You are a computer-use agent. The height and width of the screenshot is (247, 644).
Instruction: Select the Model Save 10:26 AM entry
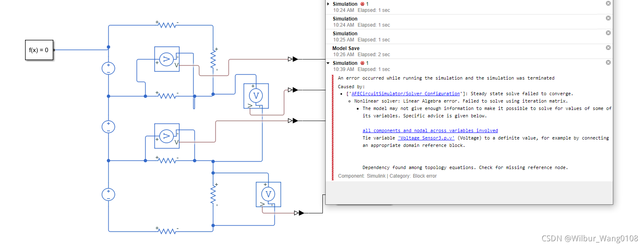coord(346,48)
